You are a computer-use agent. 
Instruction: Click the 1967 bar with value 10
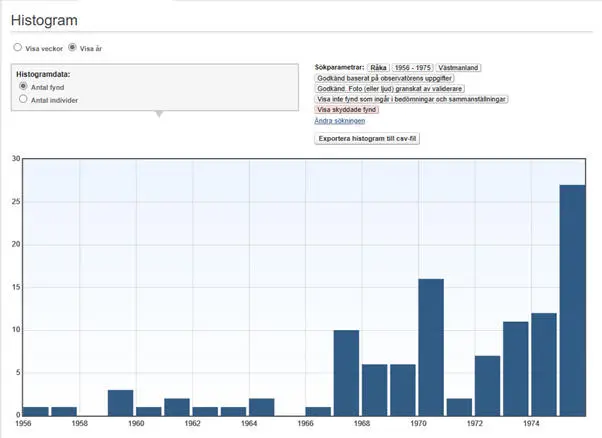[x=346, y=372]
